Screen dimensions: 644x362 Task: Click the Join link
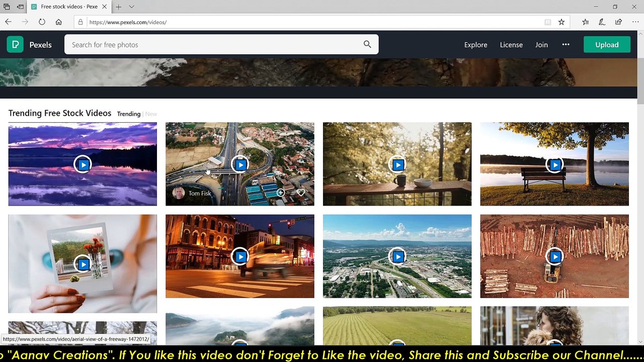pyautogui.click(x=541, y=45)
